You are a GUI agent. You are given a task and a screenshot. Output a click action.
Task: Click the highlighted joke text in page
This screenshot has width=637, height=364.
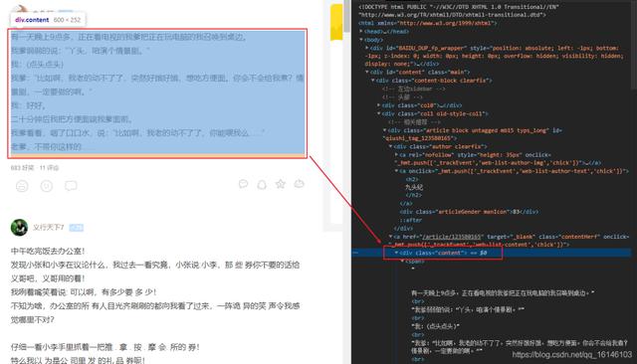click(157, 91)
